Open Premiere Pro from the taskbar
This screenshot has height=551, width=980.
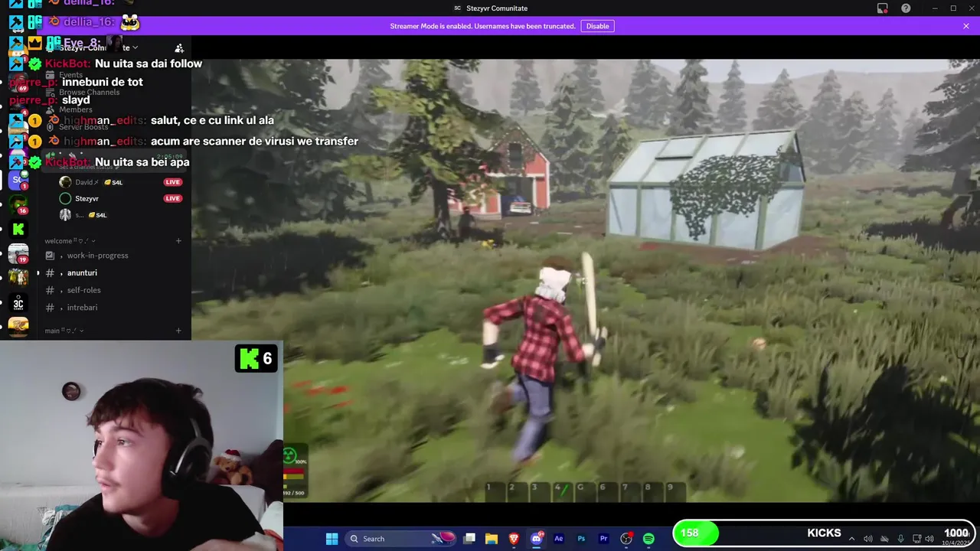pos(603,539)
